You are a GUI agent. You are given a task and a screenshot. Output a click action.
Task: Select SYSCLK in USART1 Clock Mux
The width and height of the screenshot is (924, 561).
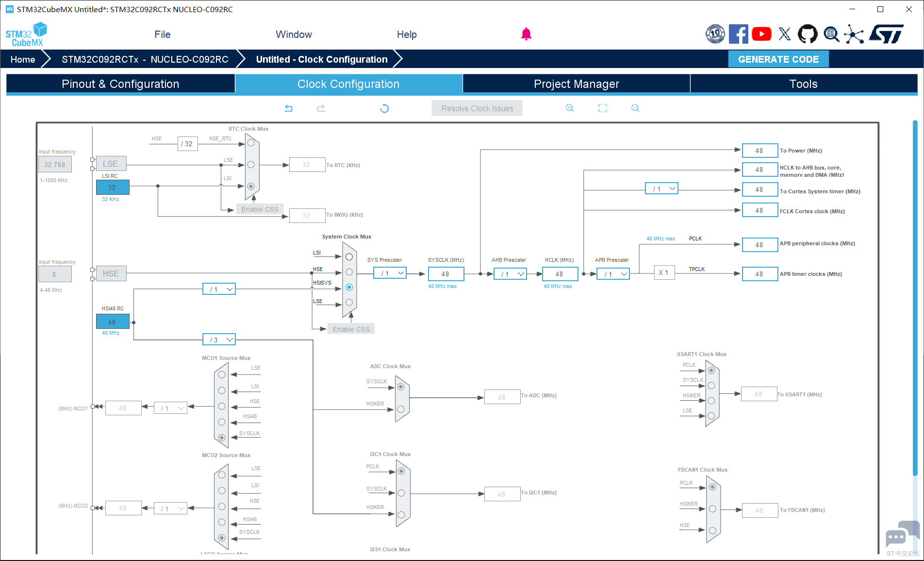[x=711, y=386]
